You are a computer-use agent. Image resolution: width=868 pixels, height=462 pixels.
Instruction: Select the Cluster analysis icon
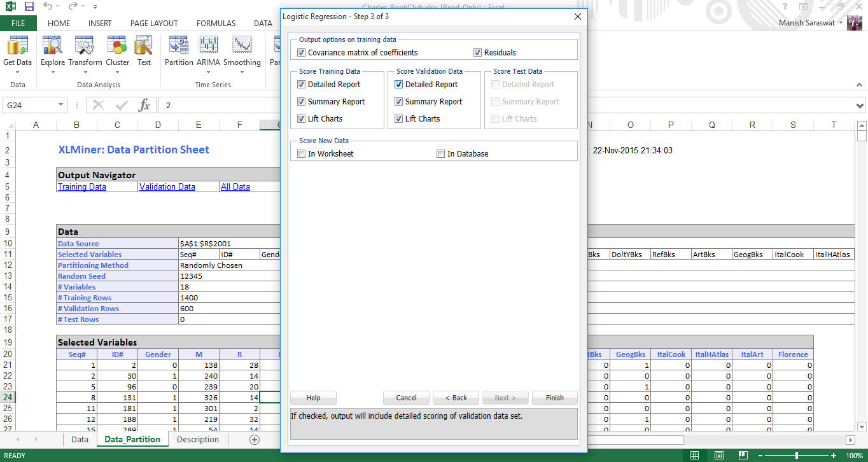pos(117,48)
